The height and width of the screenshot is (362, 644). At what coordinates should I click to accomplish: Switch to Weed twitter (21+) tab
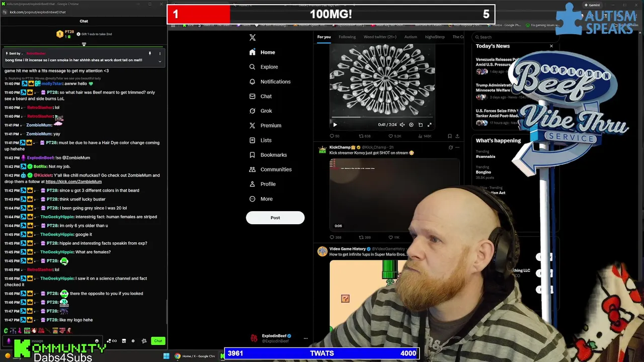pos(380,37)
